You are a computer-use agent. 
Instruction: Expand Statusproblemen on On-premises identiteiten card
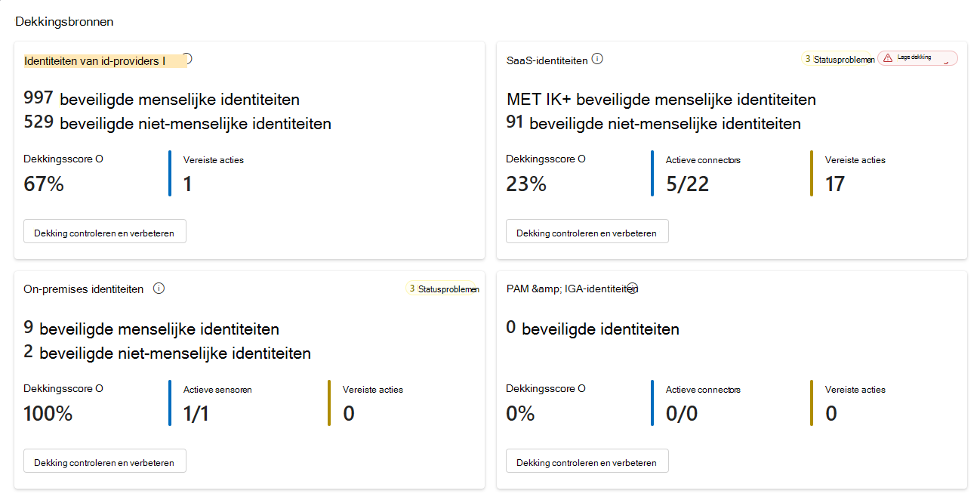pos(443,289)
